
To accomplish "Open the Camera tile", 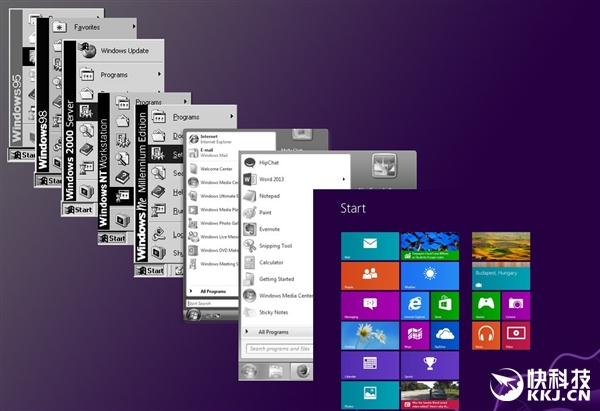I will click(516, 306).
